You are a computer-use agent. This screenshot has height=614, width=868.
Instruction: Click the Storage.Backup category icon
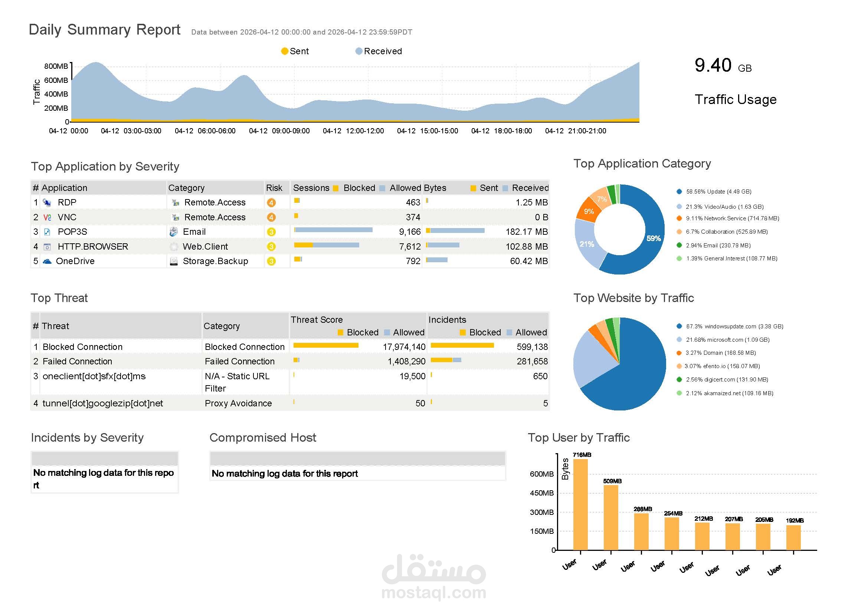[x=174, y=261]
